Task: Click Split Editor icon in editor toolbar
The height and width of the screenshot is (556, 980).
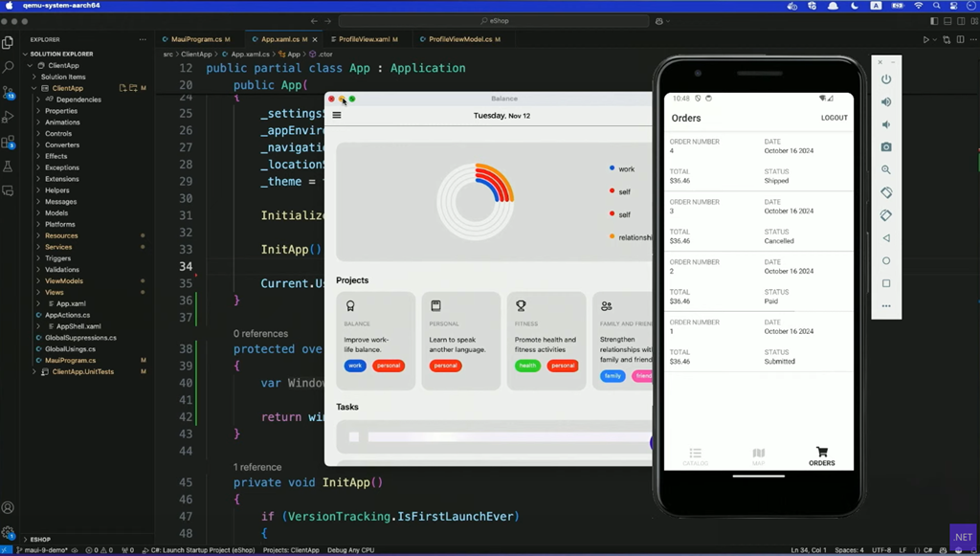Action: click(960, 39)
